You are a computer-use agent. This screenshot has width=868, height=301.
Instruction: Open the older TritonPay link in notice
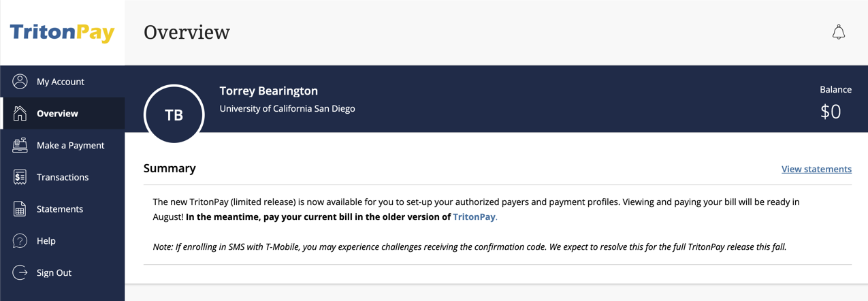[475, 217]
